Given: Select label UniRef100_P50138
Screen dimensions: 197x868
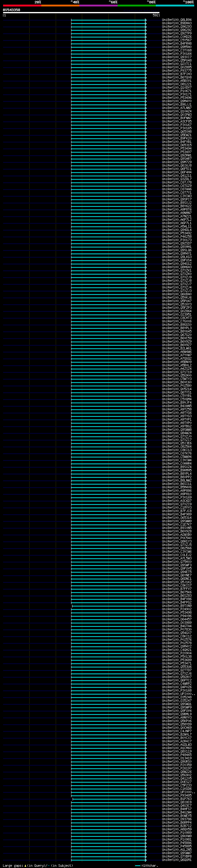Looking at the screenshot, I should pos(177,656).
